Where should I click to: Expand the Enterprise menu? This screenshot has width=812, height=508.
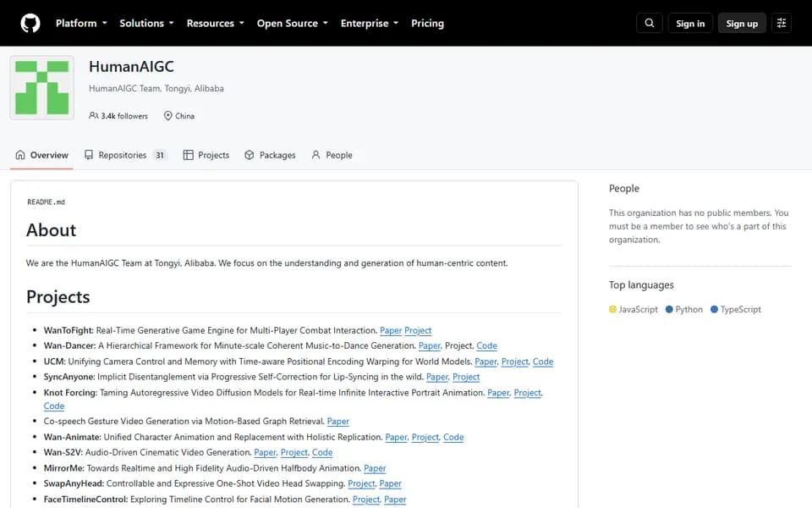coord(370,24)
